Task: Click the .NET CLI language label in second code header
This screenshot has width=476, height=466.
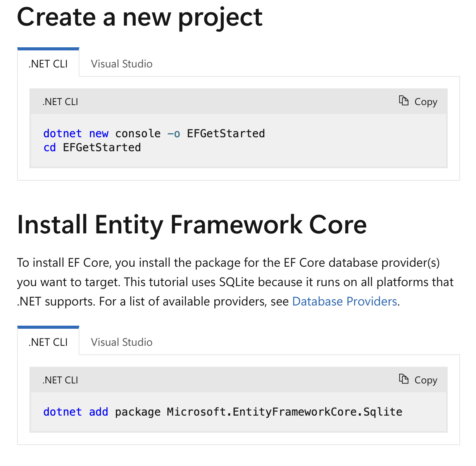Action: coord(60,380)
